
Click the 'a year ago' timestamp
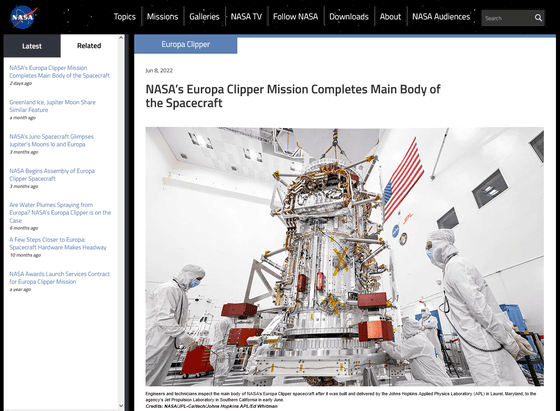click(x=20, y=289)
